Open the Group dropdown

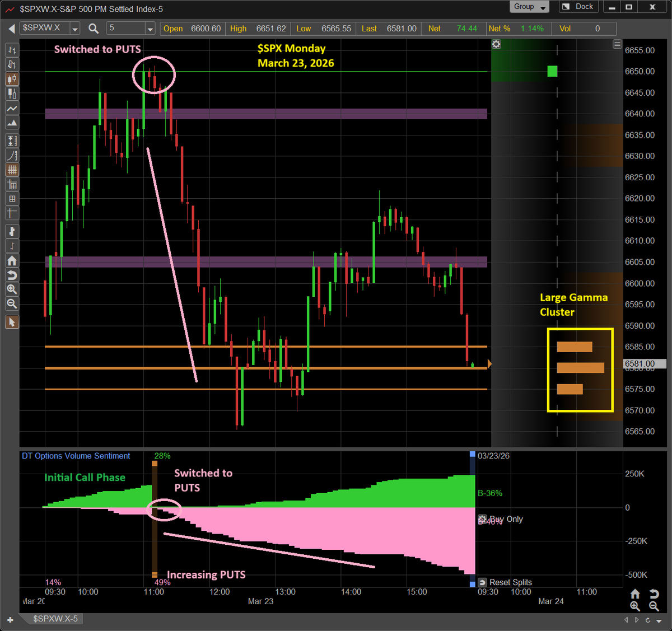click(x=529, y=7)
